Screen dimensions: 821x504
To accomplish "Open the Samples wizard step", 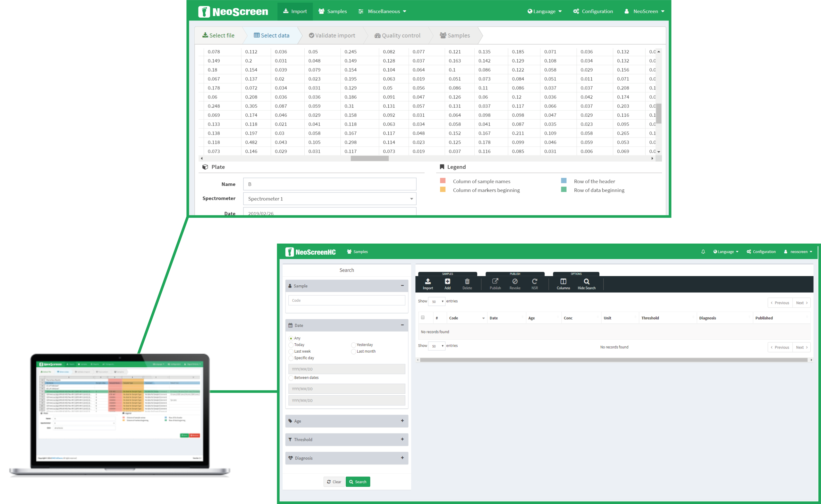I will [455, 35].
